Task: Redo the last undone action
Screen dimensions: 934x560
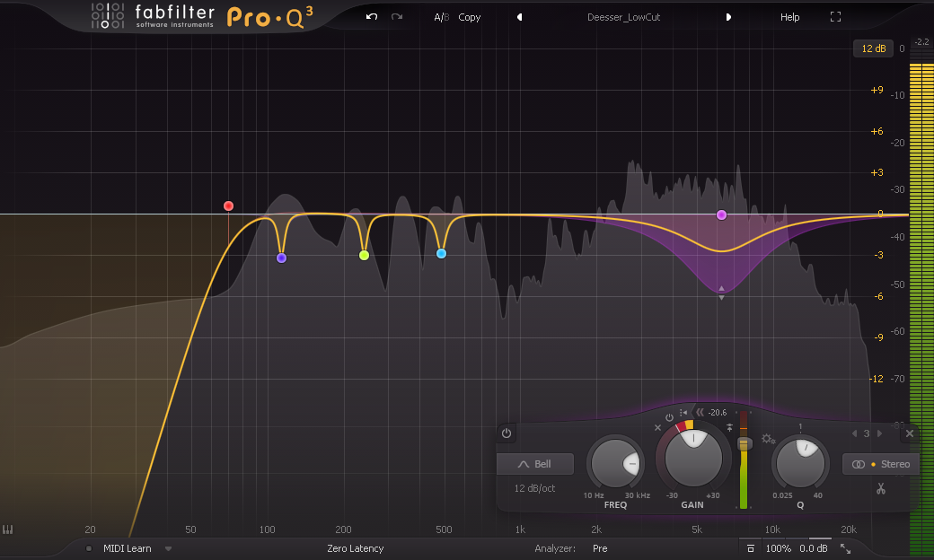Action: click(x=397, y=17)
